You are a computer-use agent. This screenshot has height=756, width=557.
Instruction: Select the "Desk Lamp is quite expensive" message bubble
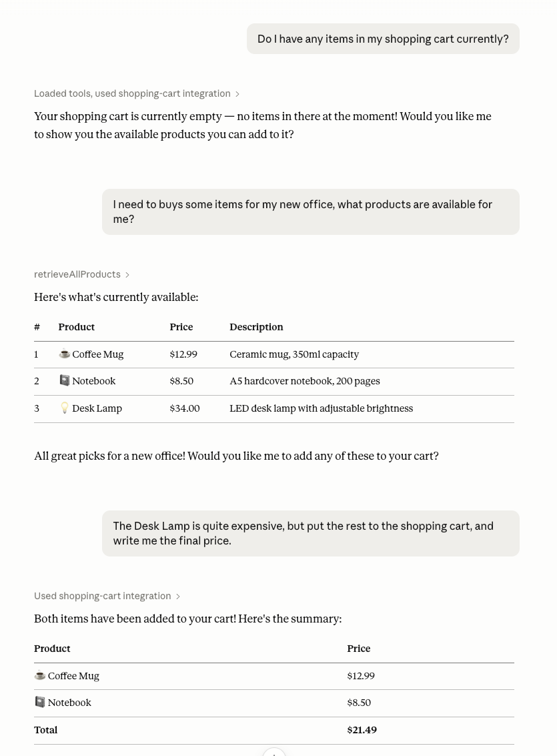(311, 533)
